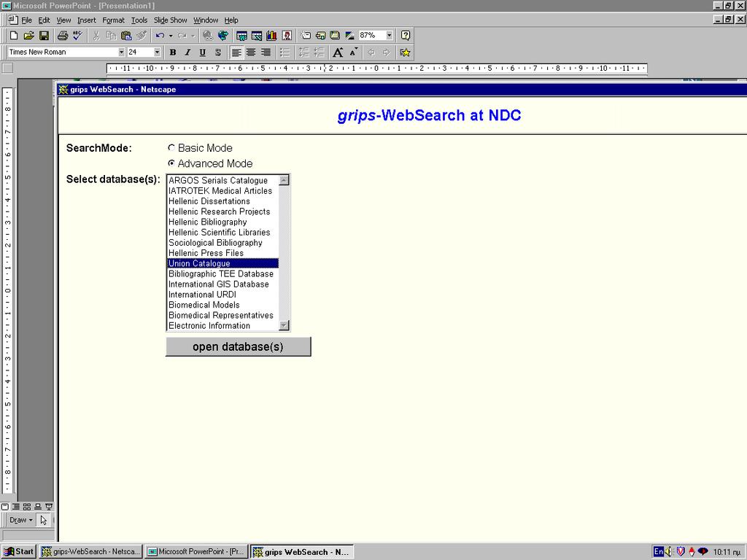Insert a chart using the bar chart icon
Screen dimensions: 747x560
(271, 35)
